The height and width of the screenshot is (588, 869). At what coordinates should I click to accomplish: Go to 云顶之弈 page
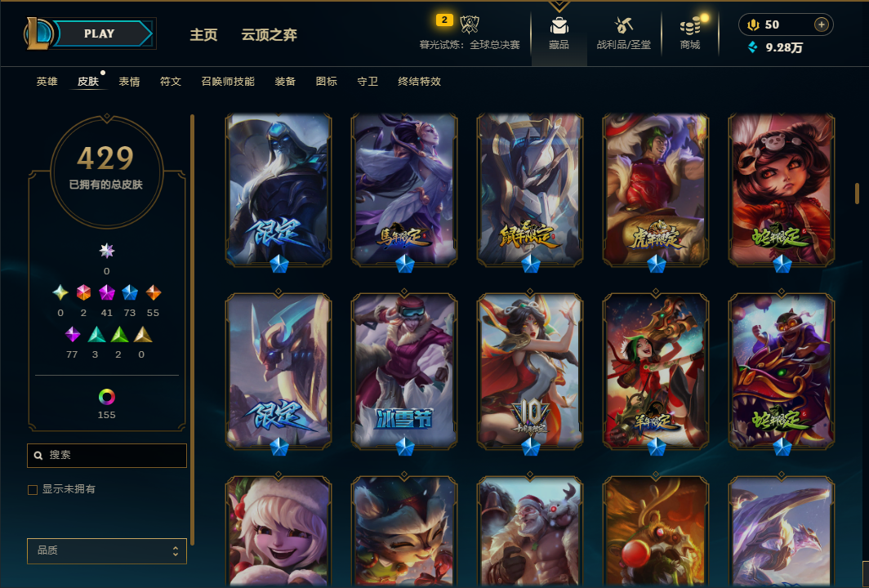(269, 35)
